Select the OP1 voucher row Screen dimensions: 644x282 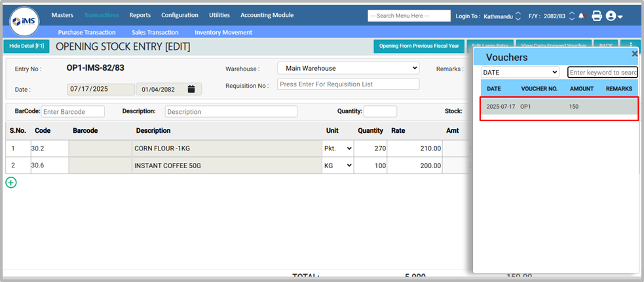(559, 107)
